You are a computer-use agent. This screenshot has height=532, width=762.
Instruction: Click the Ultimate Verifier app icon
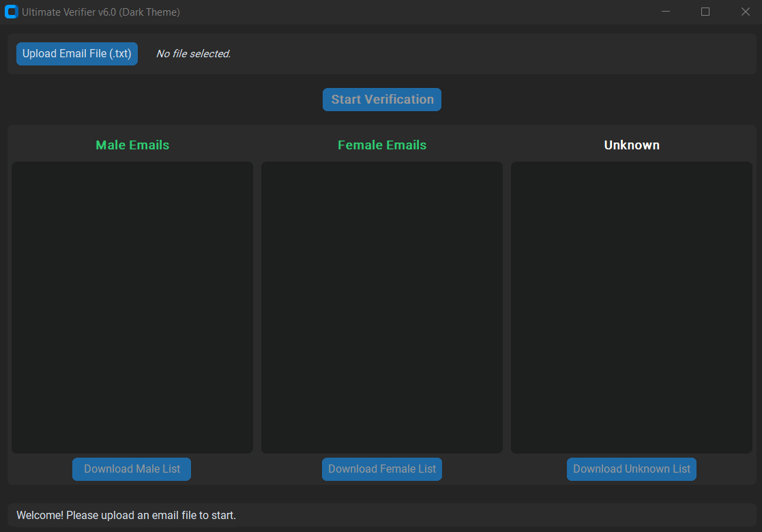[x=11, y=12]
